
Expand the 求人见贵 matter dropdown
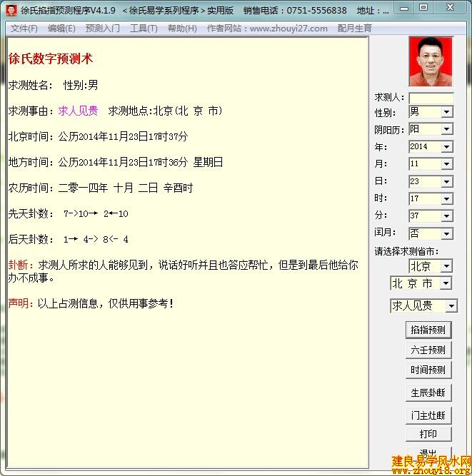click(451, 305)
